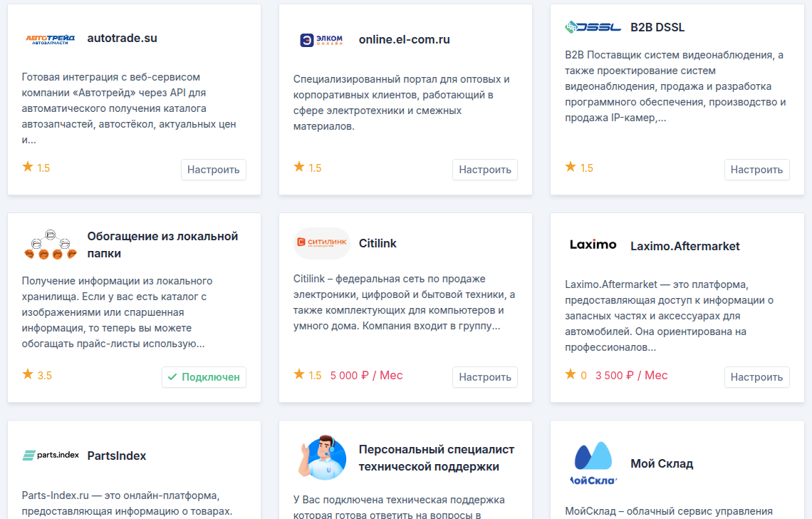Click the rating star on Laximo.Aftermarket card
Viewport: 812px width, 519px height.
click(x=570, y=374)
